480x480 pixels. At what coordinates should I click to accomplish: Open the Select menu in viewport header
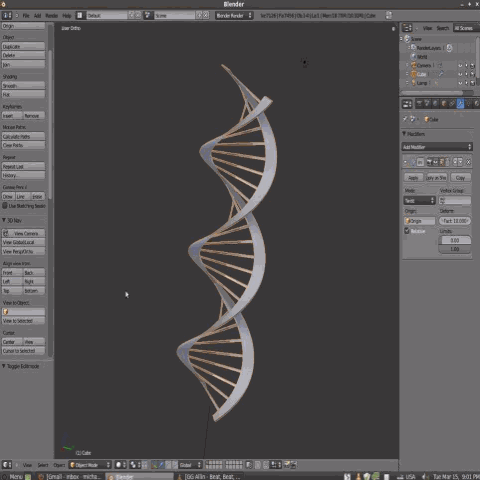43,465
